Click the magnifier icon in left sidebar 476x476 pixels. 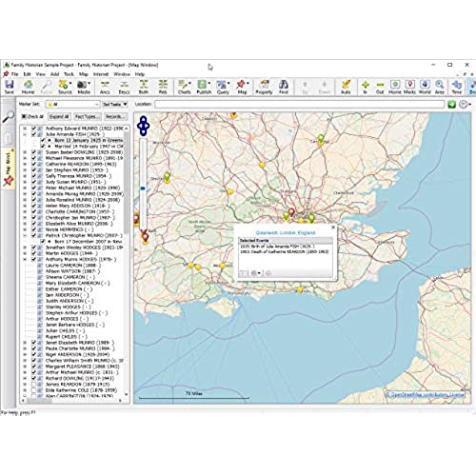(x=9, y=117)
